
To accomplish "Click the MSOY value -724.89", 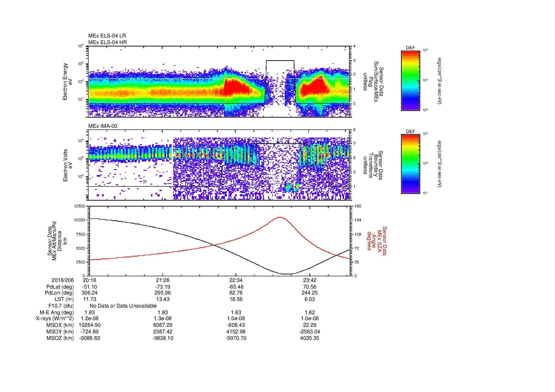I will [x=89, y=332].
